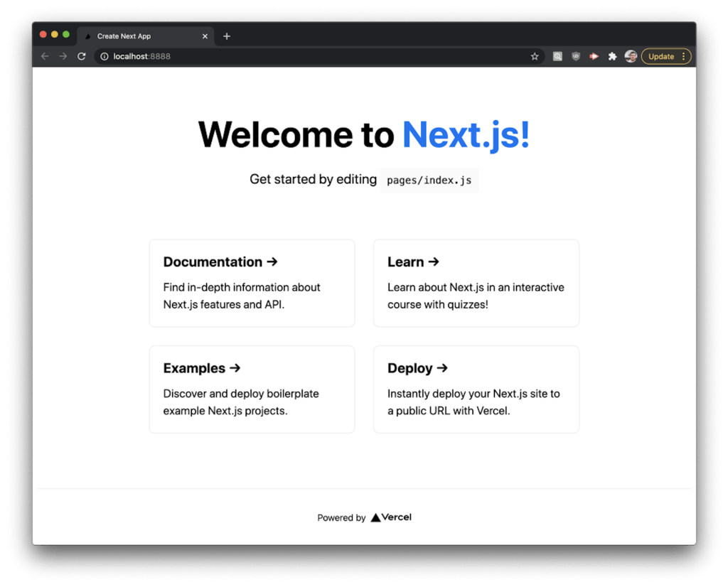
Task: Click the browser back arrow
Action: 45,56
